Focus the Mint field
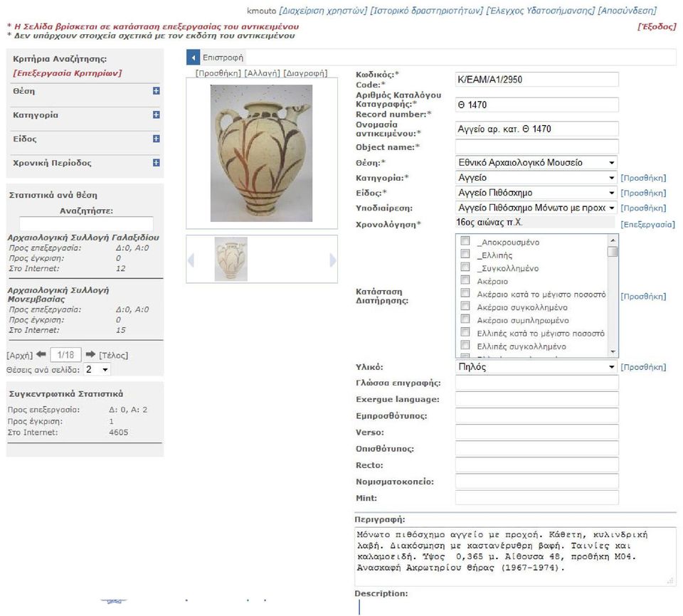The image size is (683, 616). [536, 497]
